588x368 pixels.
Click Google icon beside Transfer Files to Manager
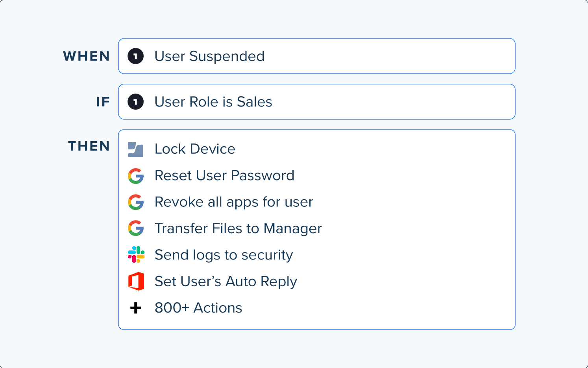tap(136, 228)
